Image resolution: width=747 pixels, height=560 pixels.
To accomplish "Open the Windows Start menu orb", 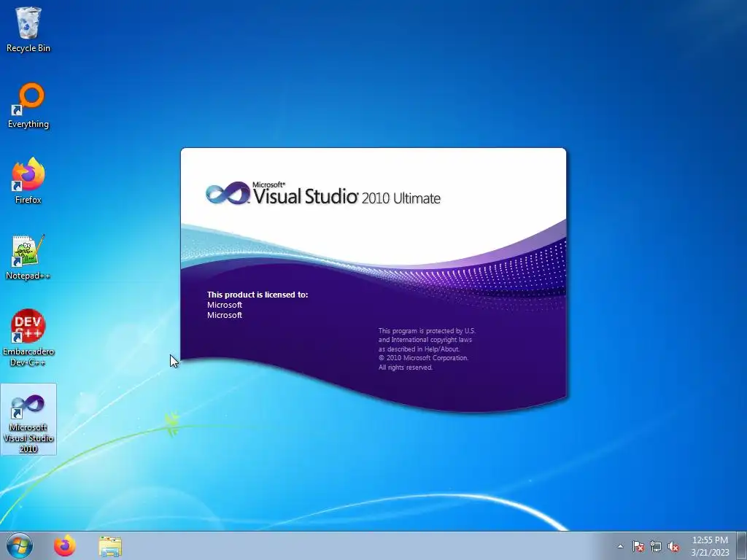I will (x=20, y=545).
